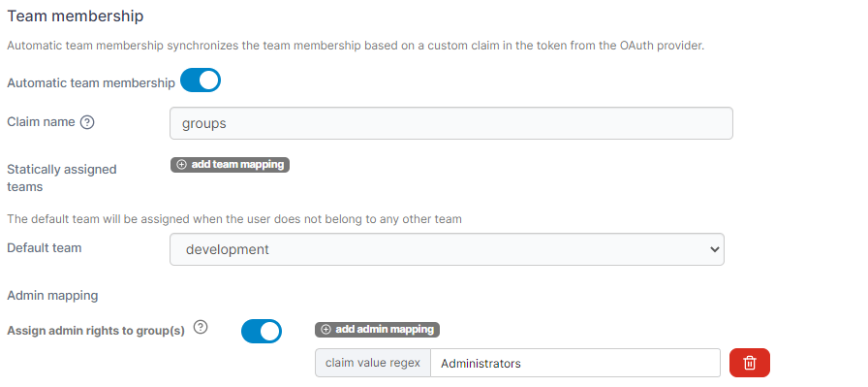Click the chevron arrow of the development select

[714, 249]
